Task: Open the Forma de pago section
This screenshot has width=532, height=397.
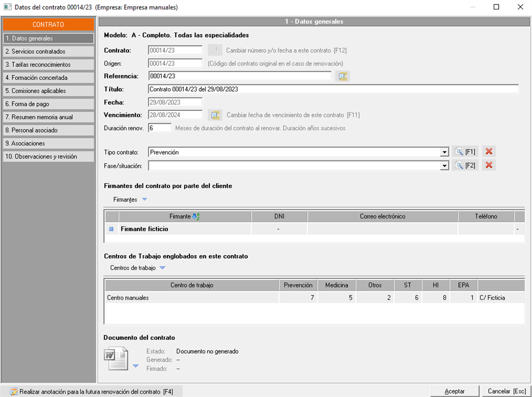Action: (x=48, y=104)
